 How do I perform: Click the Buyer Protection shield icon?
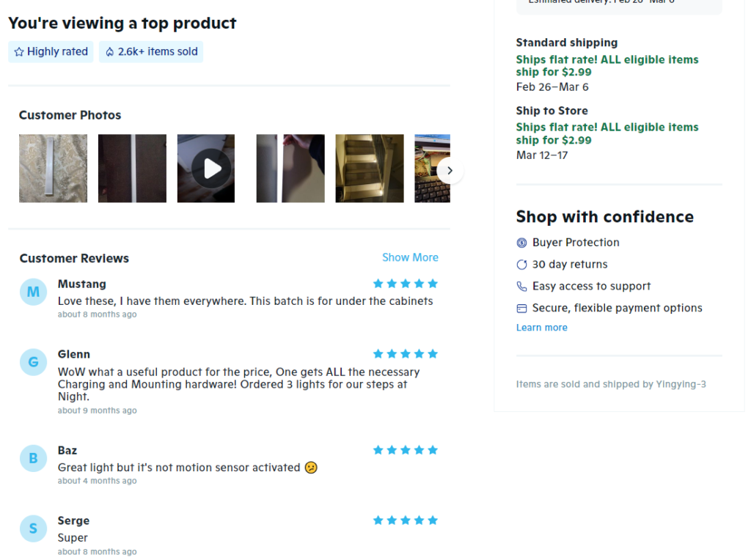tap(521, 243)
